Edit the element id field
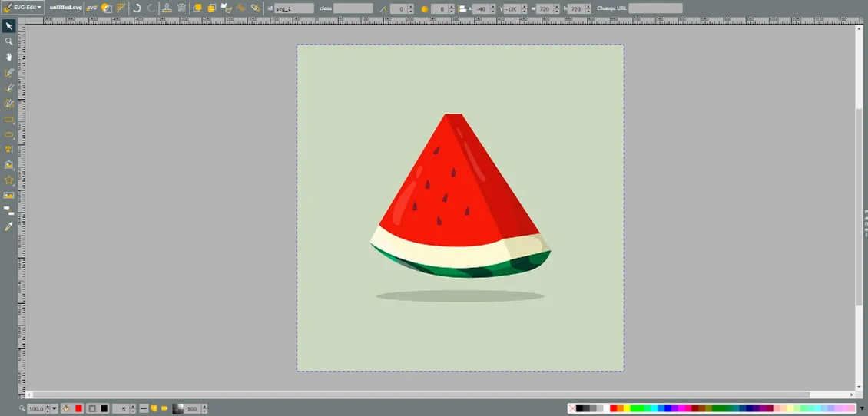 [x=294, y=9]
